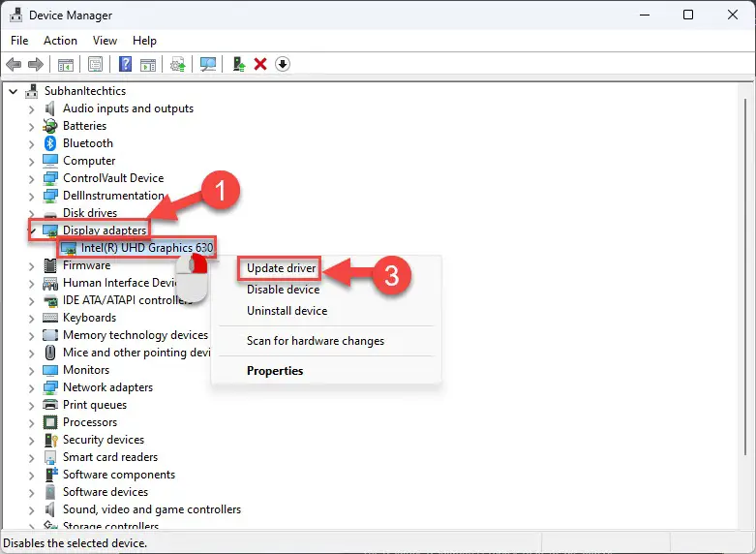Click the Scan for hardware changes toolbar icon
This screenshot has height=554, width=756.
click(x=208, y=64)
